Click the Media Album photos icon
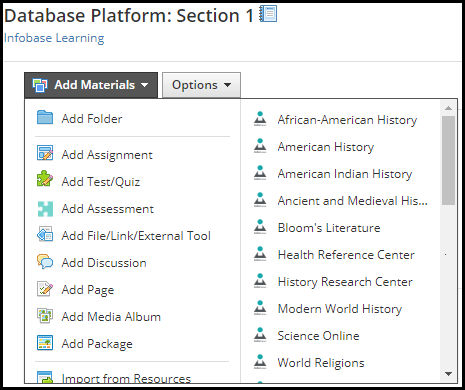This screenshot has width=465, height=390. click(x=45, y=316)
